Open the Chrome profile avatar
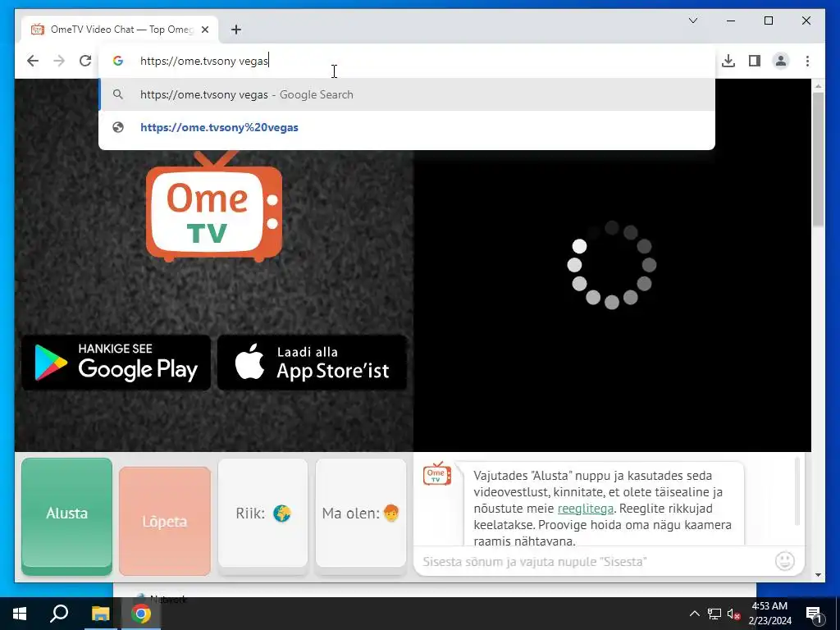 (x=781, y=61)
